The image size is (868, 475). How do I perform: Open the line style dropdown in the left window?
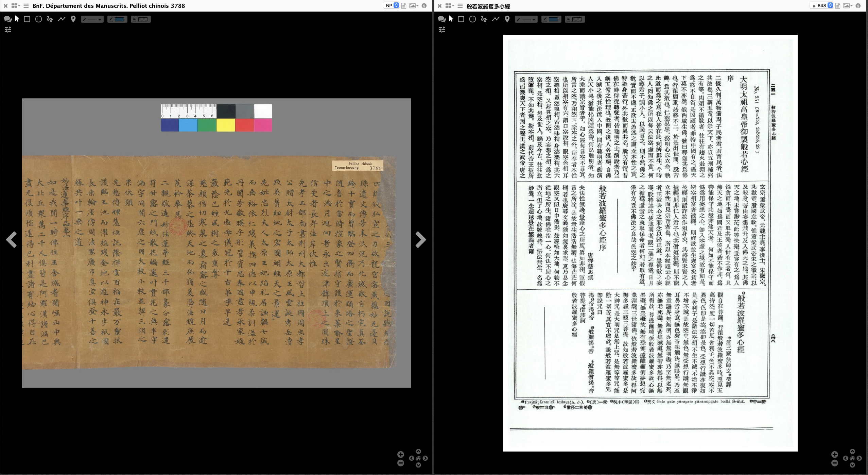pos(92,19)
